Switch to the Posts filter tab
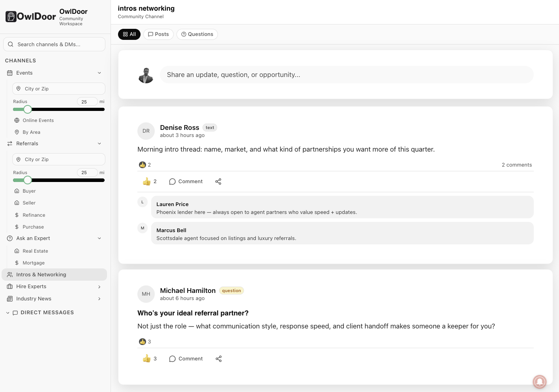559x392 pixels. coord(158,34)
